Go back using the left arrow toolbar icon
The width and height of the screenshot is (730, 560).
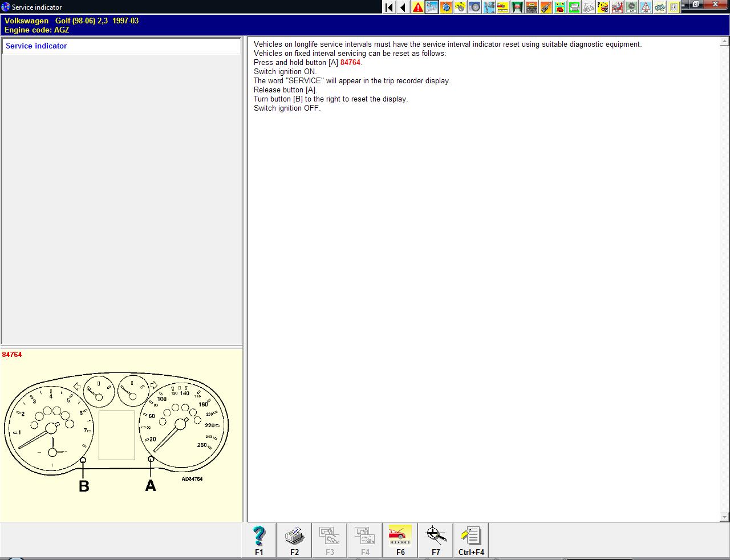point(403,7)
